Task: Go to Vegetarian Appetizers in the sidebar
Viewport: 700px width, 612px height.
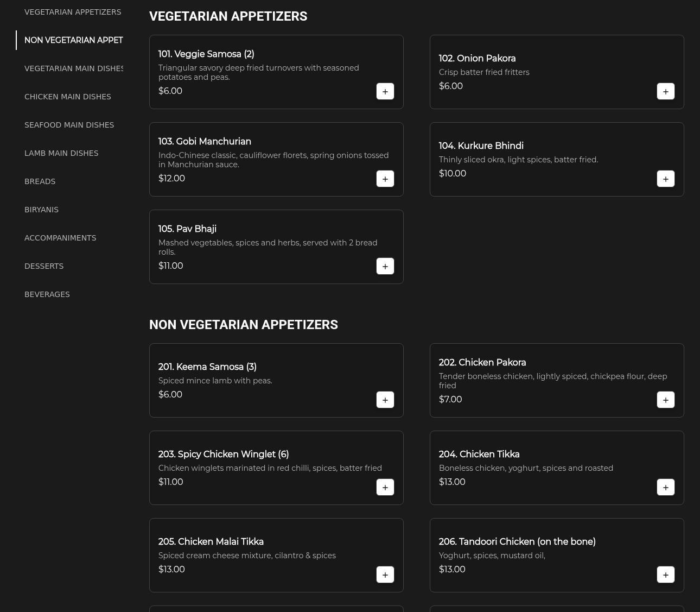Action: (73, 12)
